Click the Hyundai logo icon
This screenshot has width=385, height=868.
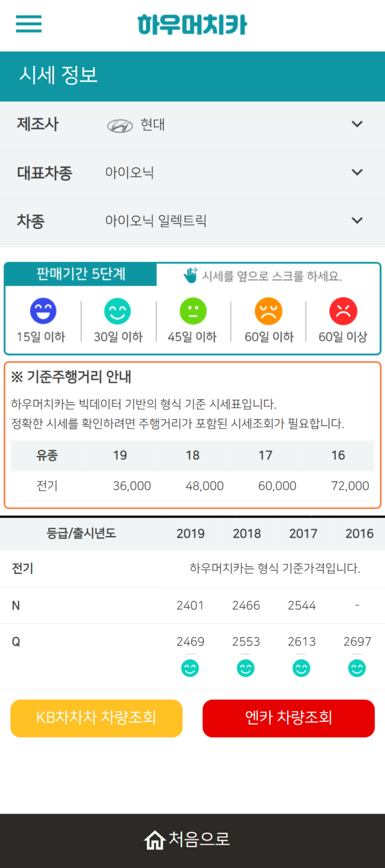(120, 125)
